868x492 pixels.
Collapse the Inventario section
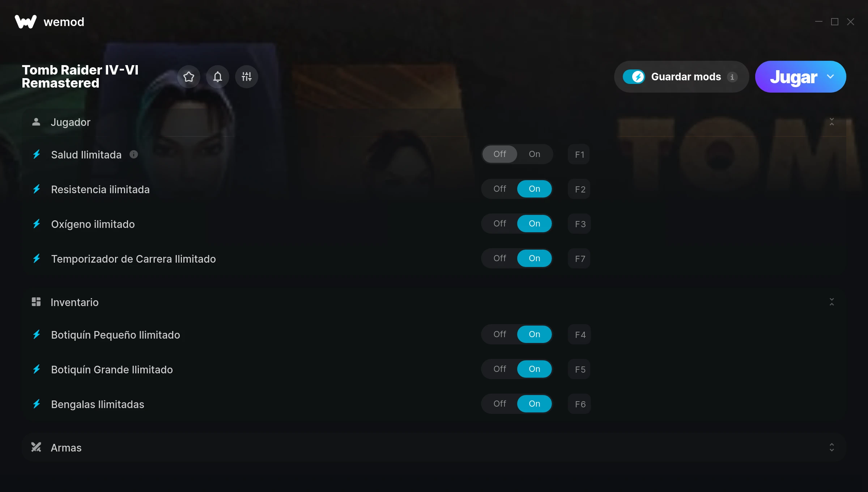[x=832, y=302]
